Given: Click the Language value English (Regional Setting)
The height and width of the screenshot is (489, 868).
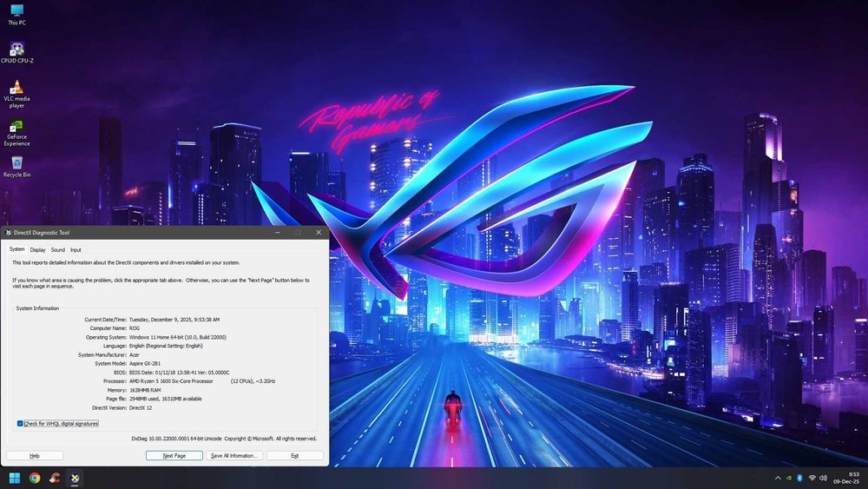Looking at the screenshot, I should pyautogui.click(x=166, y=346).
